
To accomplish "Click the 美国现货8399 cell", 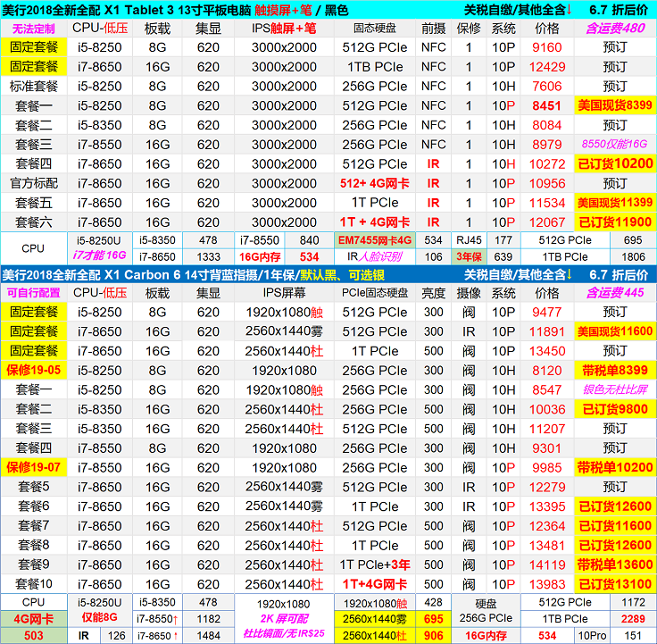I will (x=615, y=105).
